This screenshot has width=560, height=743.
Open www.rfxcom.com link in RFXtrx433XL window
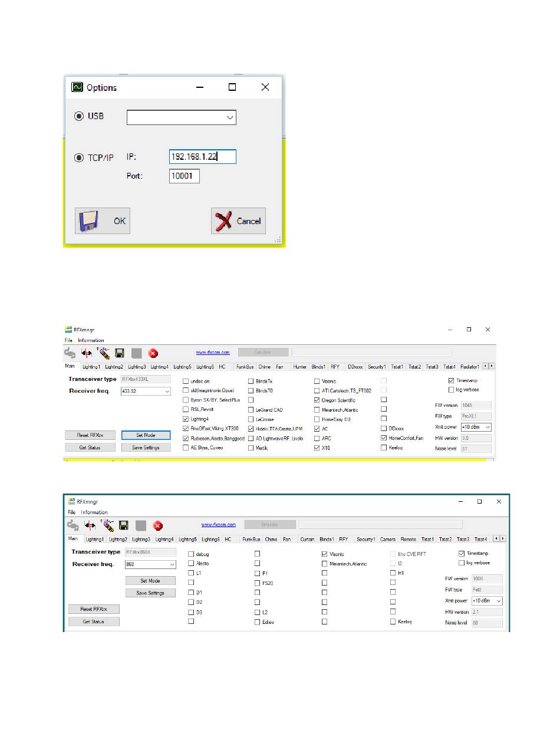pyautogui.click(x=213, y=353)
